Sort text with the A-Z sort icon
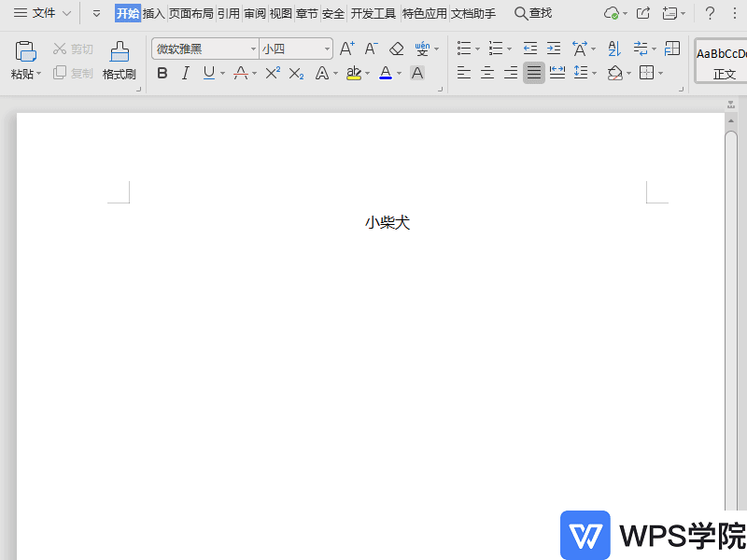Viewport: 747px width, 560px height. [612, 48]
